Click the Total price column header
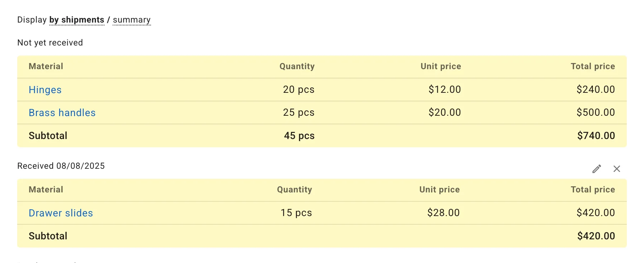Screen dimensions: 644x263 [593, 66]
